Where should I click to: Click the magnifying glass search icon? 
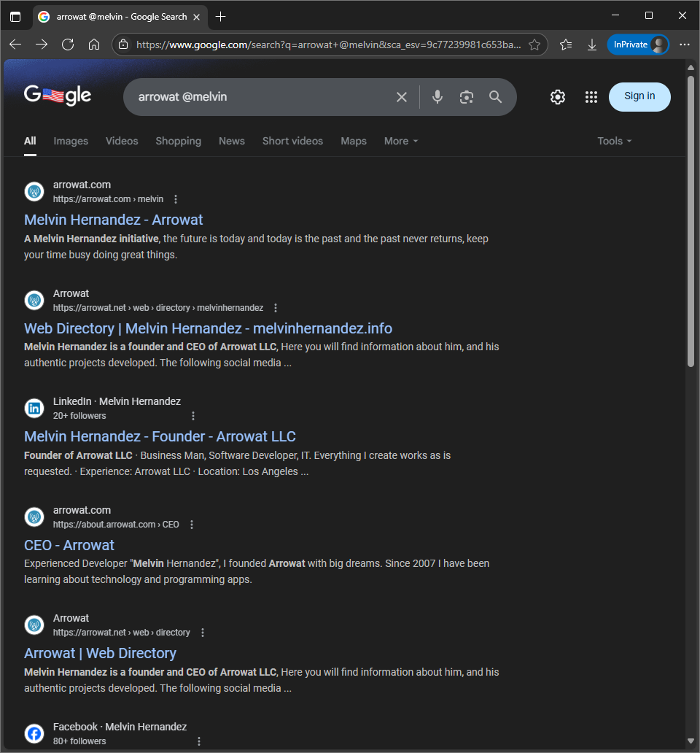(496, 97)
